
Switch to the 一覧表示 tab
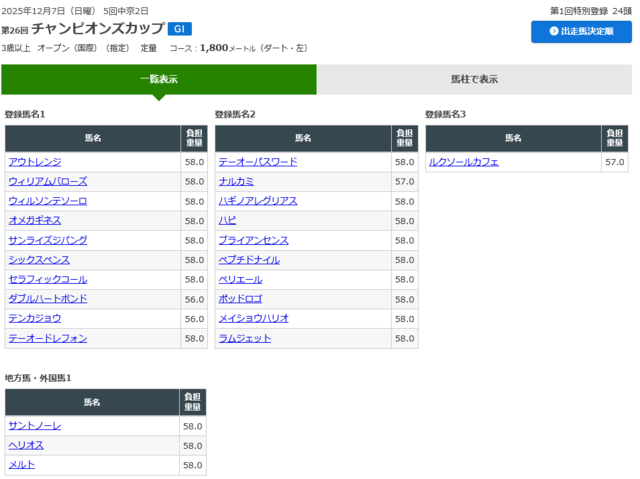[x=159, y=79]
